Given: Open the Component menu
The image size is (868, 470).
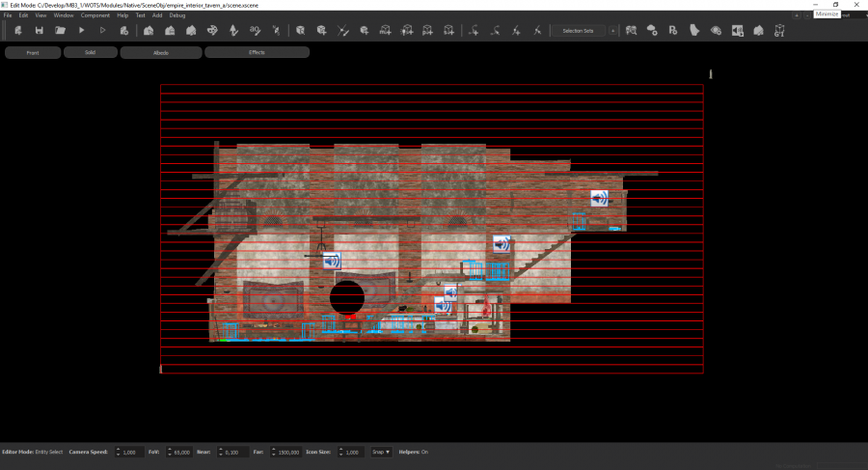Looking at the screenshot, I should coord(95,15).
